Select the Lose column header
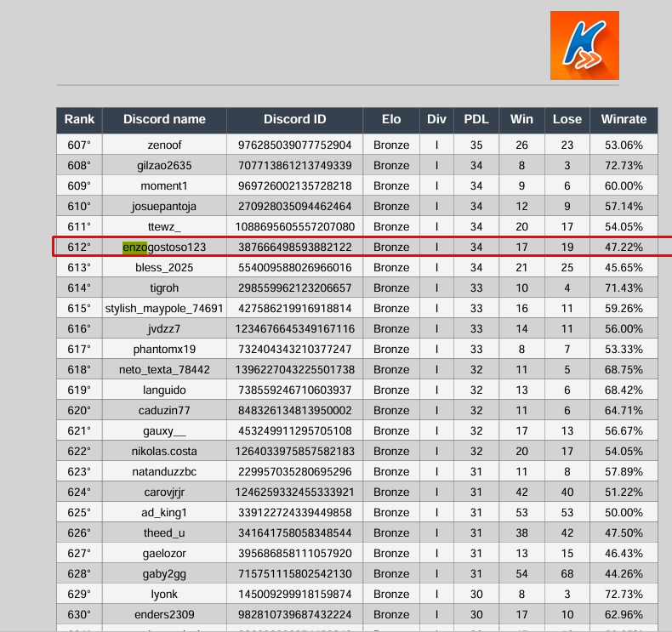 567,119
